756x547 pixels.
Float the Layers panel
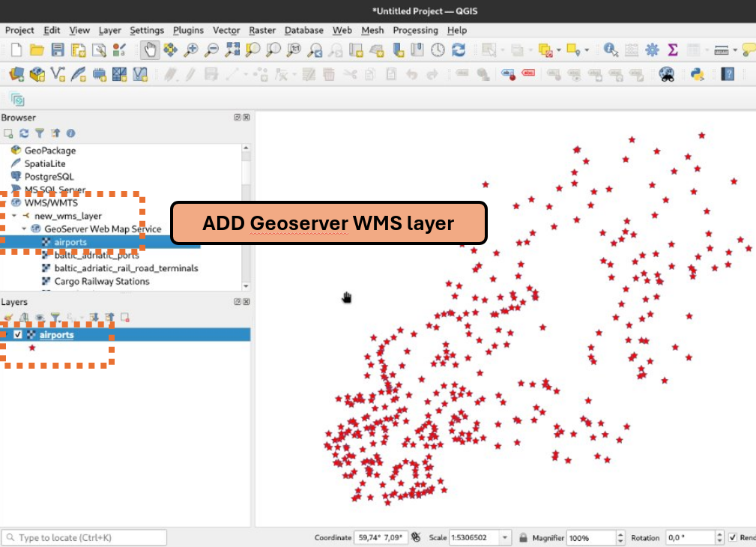tap(238, 301)
